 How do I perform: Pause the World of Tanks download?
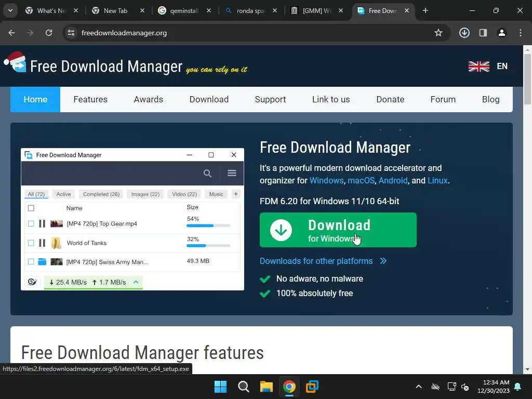click(42, 243)
